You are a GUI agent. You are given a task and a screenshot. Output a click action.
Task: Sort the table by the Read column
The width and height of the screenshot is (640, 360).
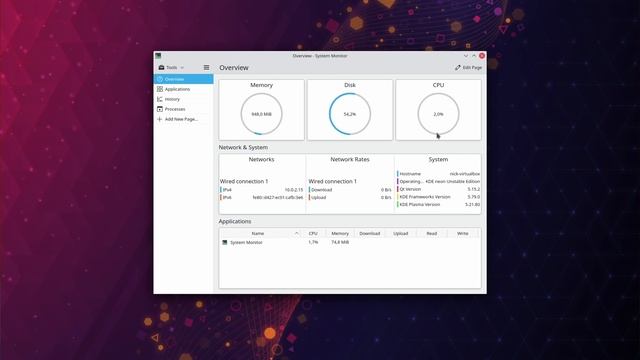point(431,233)
